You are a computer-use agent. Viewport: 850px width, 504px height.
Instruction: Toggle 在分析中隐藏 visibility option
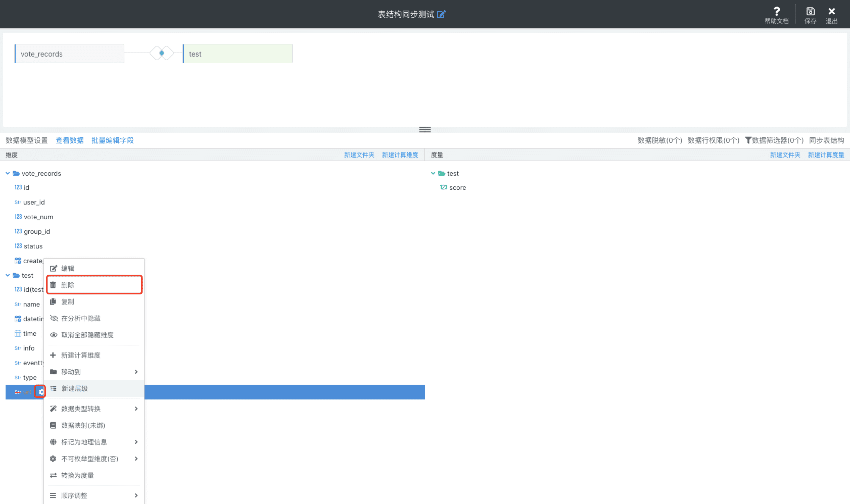click(x=93, y=318)
